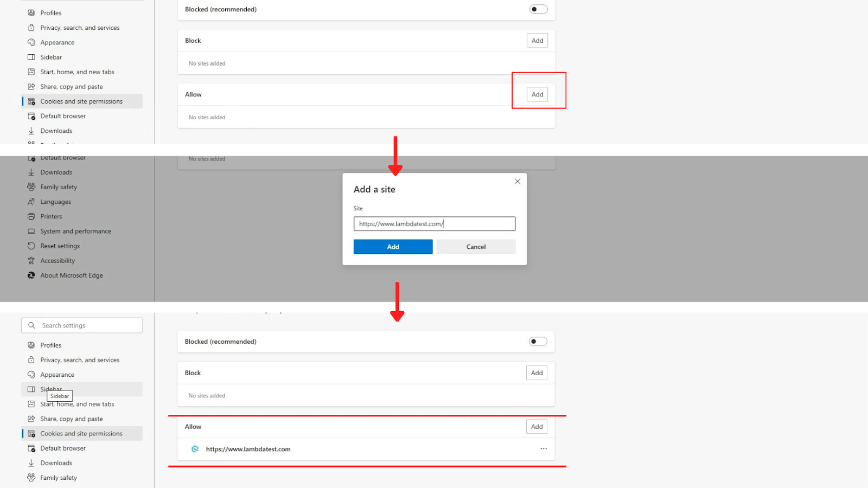
Task: Cancel the Add a site dialog
Action: (x=476, y=247)
